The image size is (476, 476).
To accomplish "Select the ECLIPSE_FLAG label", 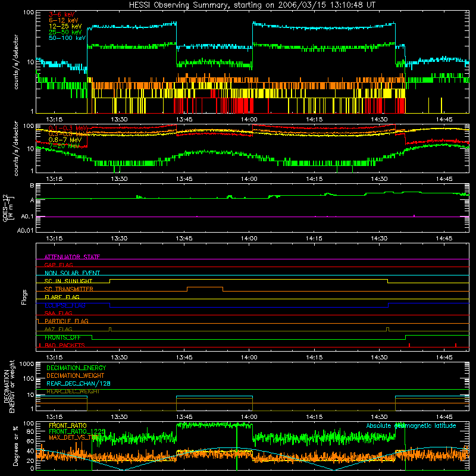I will coord(65,305).
